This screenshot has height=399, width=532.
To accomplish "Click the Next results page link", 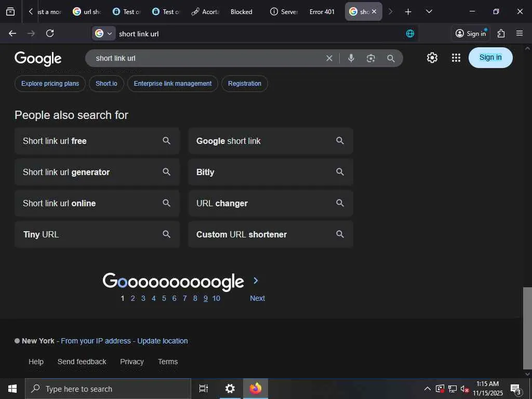I will coord(257,298).
